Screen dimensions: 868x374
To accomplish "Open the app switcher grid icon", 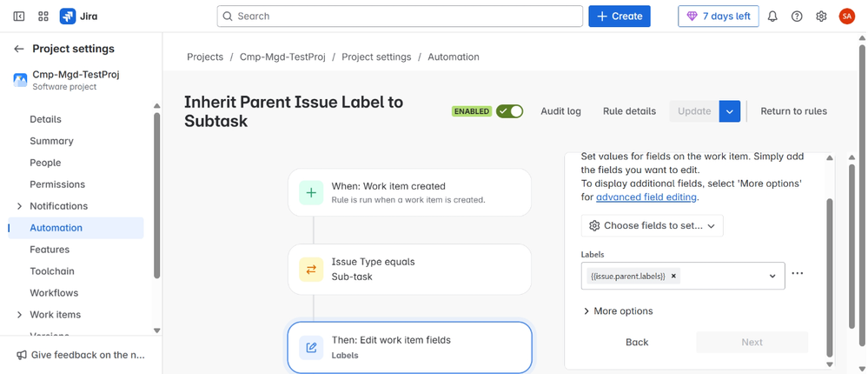I will tap(43, 17).
